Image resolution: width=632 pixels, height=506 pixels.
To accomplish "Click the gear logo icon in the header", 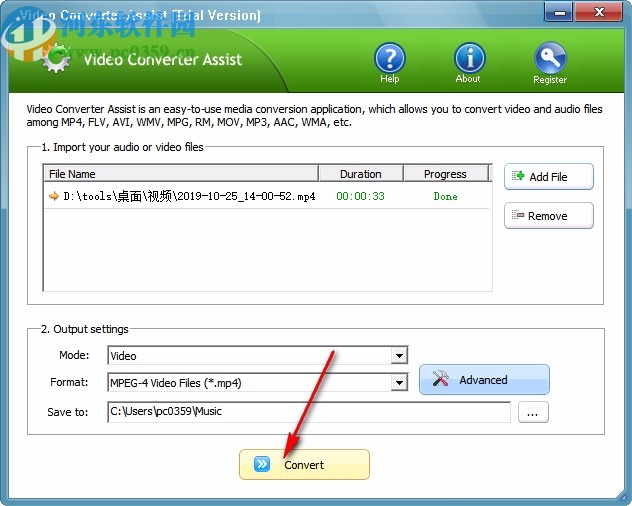I will click(x=56, y=59).
